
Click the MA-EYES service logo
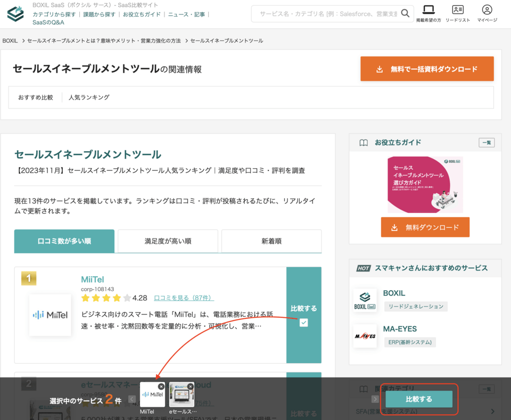pyautogui.click(x=365, y=336)
